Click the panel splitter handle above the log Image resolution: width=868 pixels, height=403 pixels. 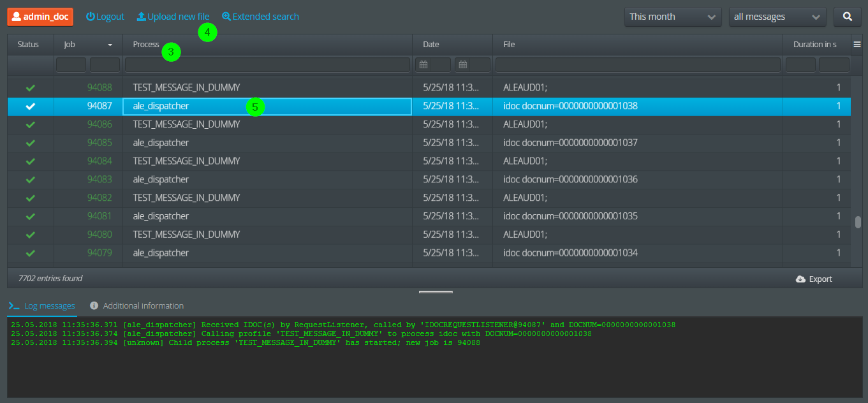(x=436, y=291)
